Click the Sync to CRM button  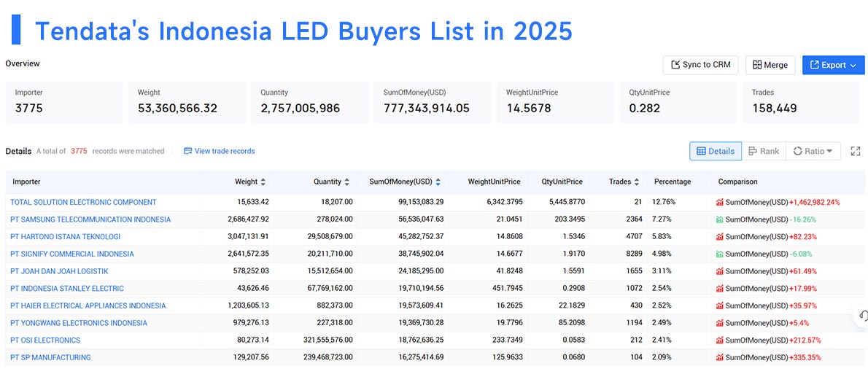point(700,65)
